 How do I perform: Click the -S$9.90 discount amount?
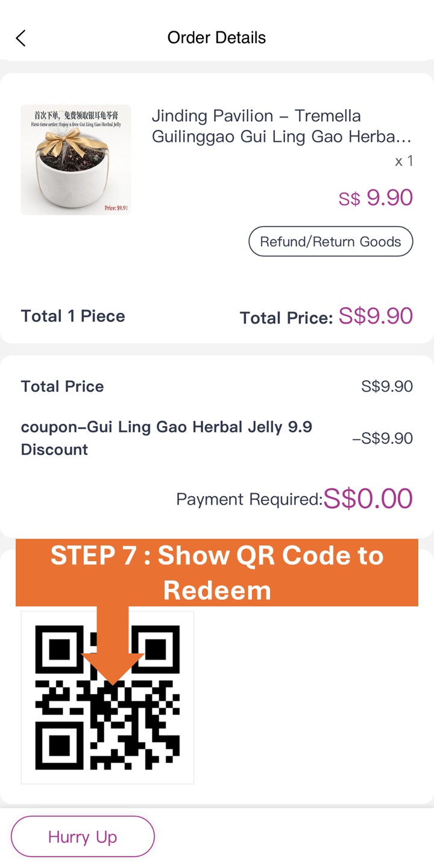[x=382, y=438]
